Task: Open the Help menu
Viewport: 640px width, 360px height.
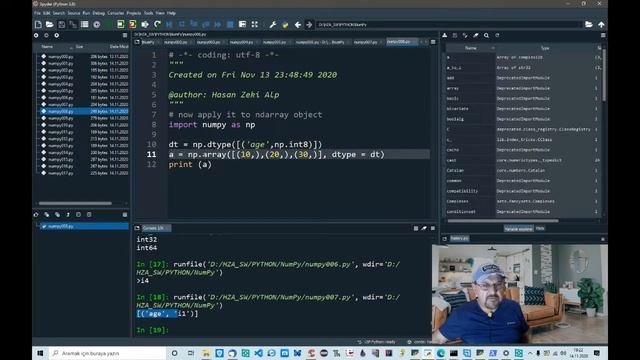Action: (x=171, y=13)
